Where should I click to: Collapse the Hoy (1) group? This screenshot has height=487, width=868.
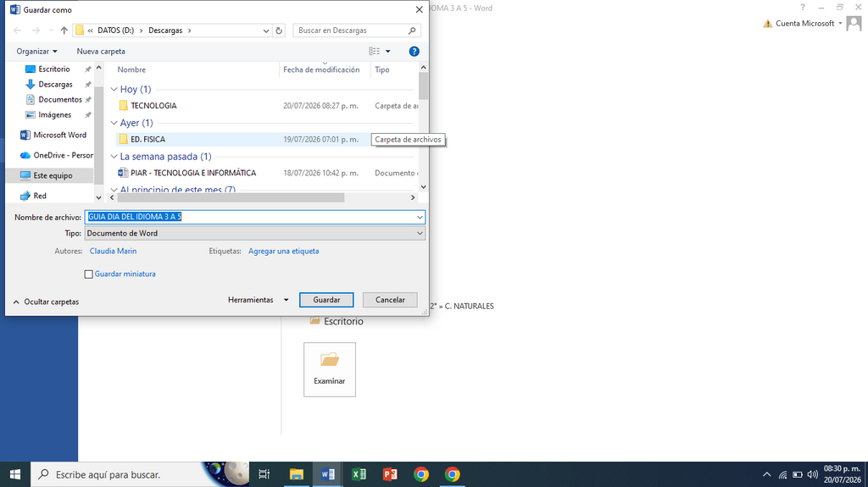114,89
